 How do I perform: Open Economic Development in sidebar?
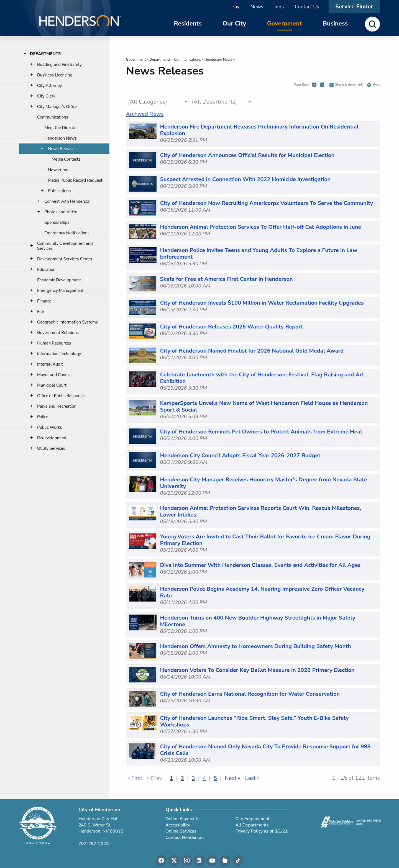[x=59, y=280]
